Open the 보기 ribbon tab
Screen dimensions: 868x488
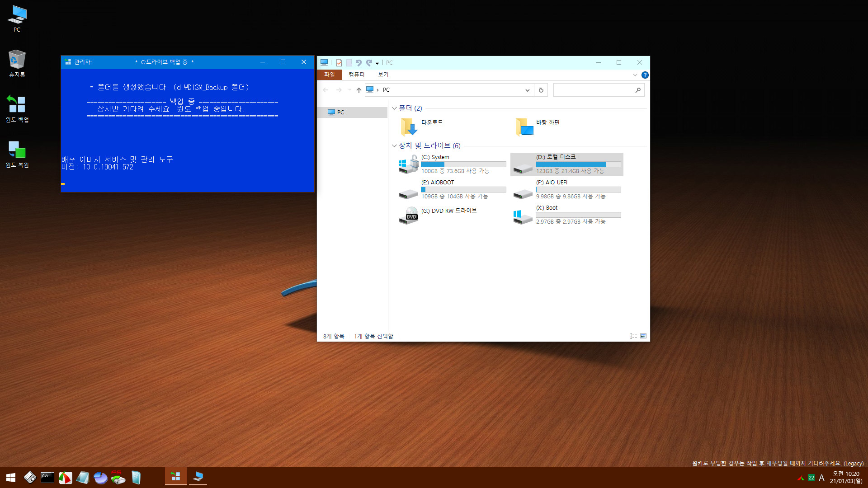tap(383, 75)
